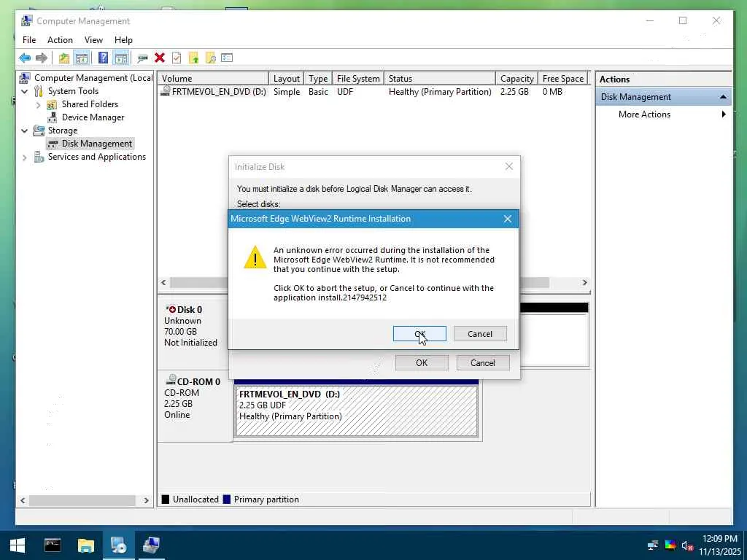Toggle the Show/Hide Console Tree toolbar icon

82,58
